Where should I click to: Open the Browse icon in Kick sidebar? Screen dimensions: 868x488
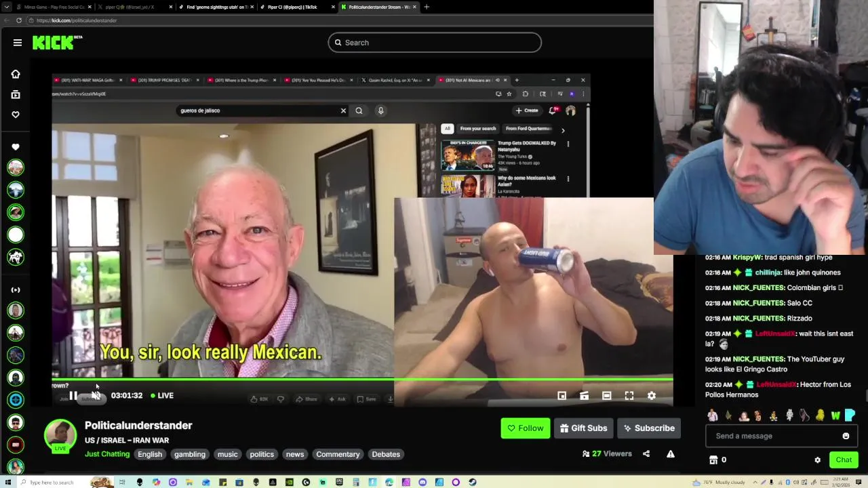[x=16, y=94]
